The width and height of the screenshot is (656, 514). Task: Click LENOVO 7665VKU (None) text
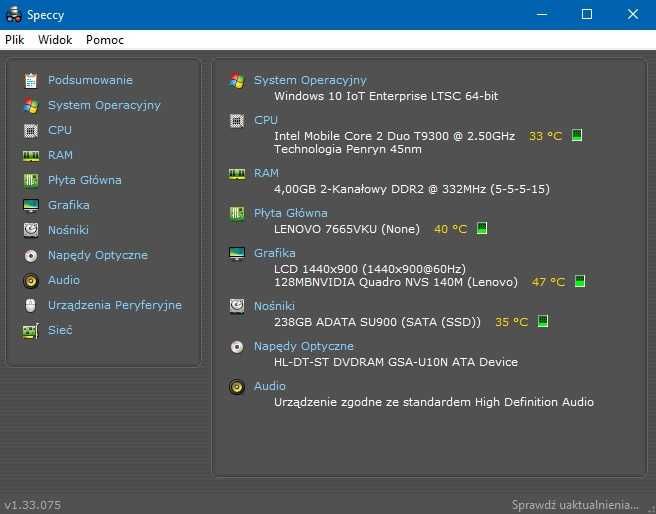click(346, 229)
